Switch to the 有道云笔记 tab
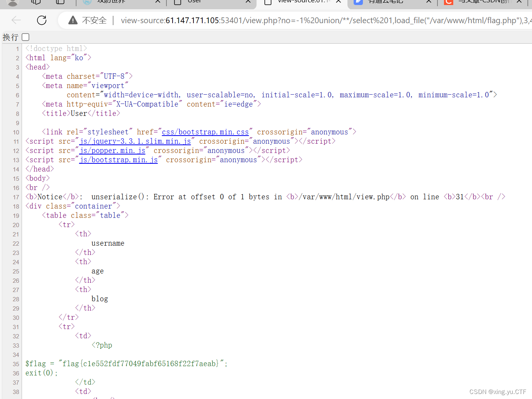The height and width of the screenshot is (399, 532). click(x=386, y=1)
